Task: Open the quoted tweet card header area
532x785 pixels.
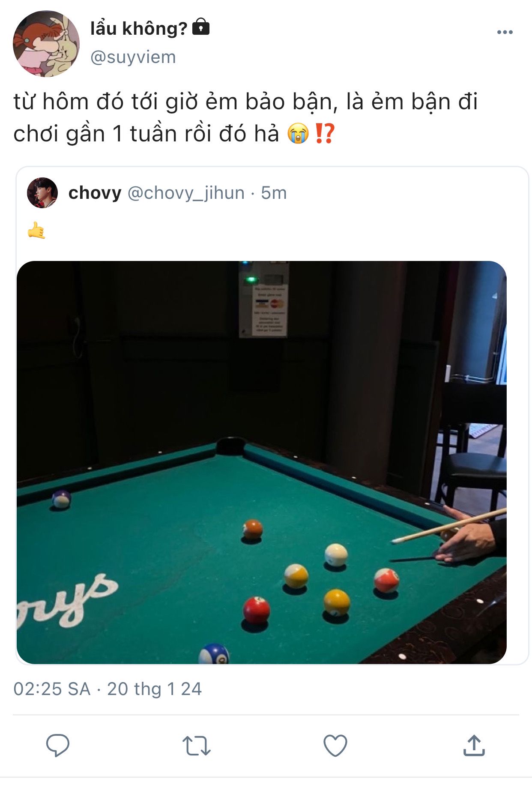Action: [272, 193]
